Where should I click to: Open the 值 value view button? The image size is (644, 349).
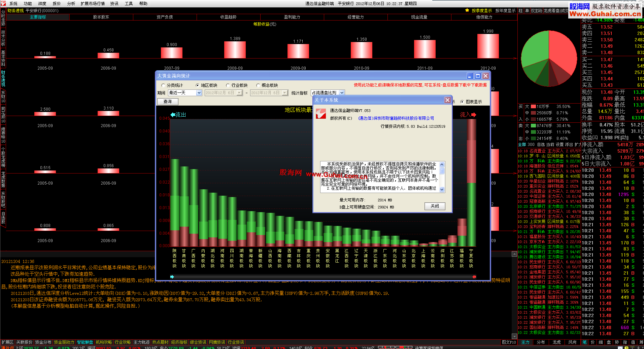click(633, 342)
